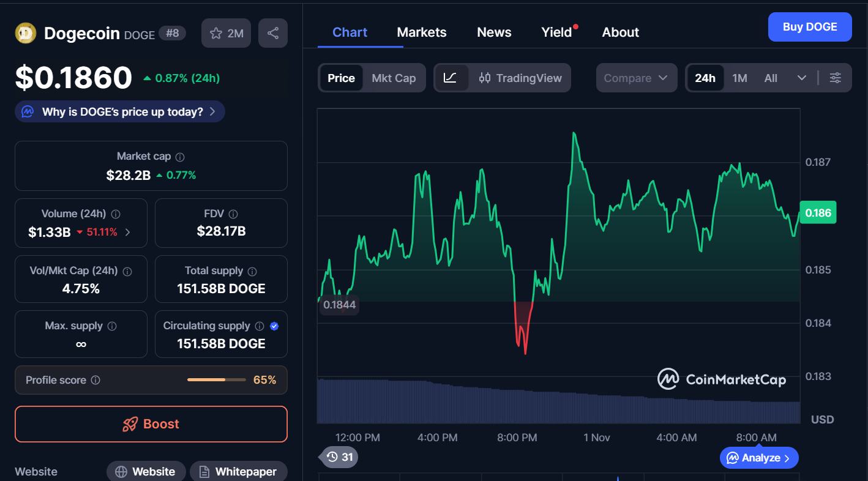Click the star watchlist button showing 2M
Image resolution: width=868 pixels, height=481 pixels.
[226, 33]
